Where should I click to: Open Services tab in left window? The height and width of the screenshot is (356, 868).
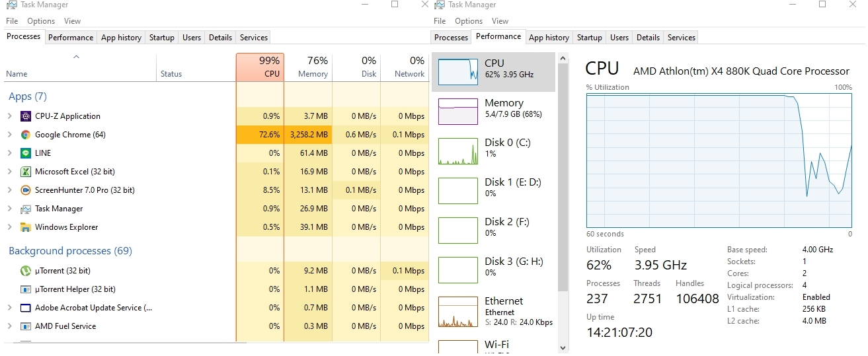point(254,38)
